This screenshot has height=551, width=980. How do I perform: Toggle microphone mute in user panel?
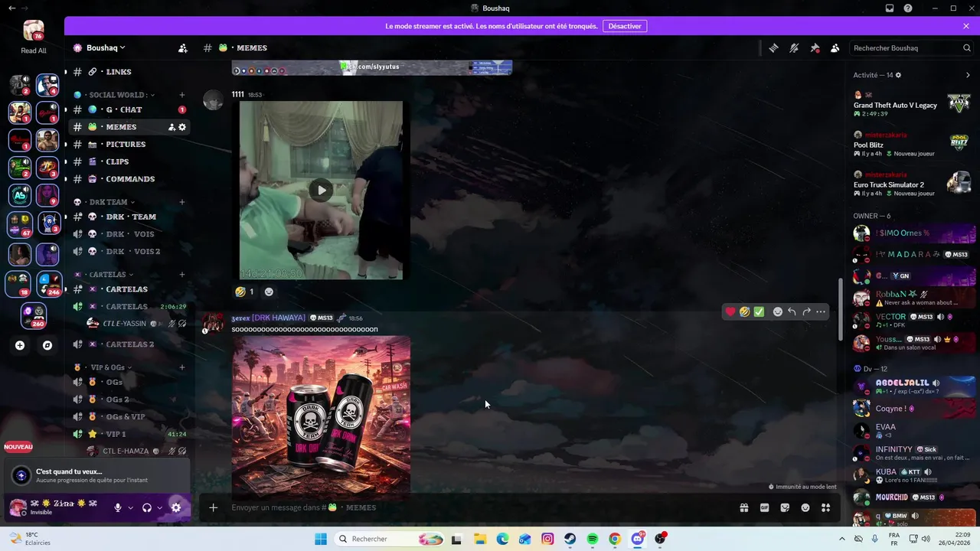(x=117, y=507)
